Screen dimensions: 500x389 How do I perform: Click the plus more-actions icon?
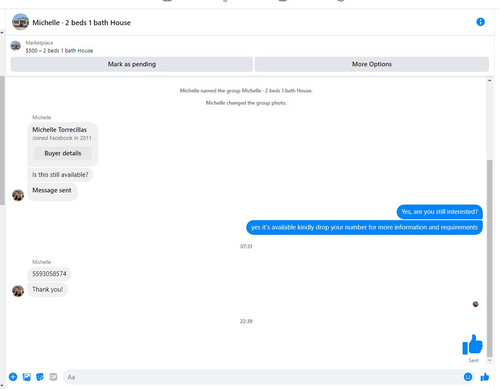pyautogui.click(x=13, y=377)
